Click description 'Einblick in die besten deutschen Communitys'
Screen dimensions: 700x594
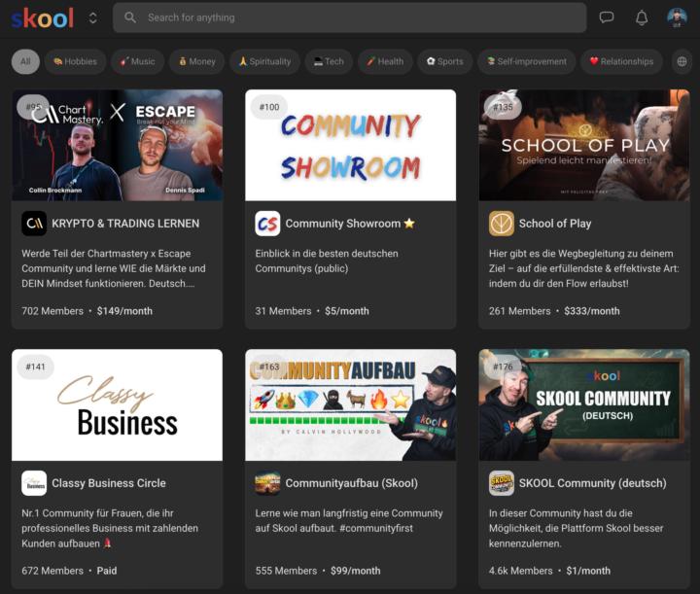[327, 262]
